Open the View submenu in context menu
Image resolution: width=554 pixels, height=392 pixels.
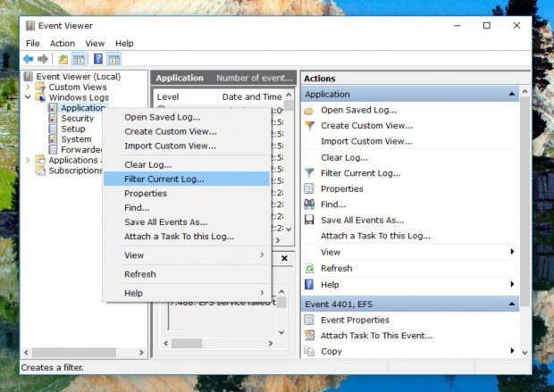tap(187, 255)
